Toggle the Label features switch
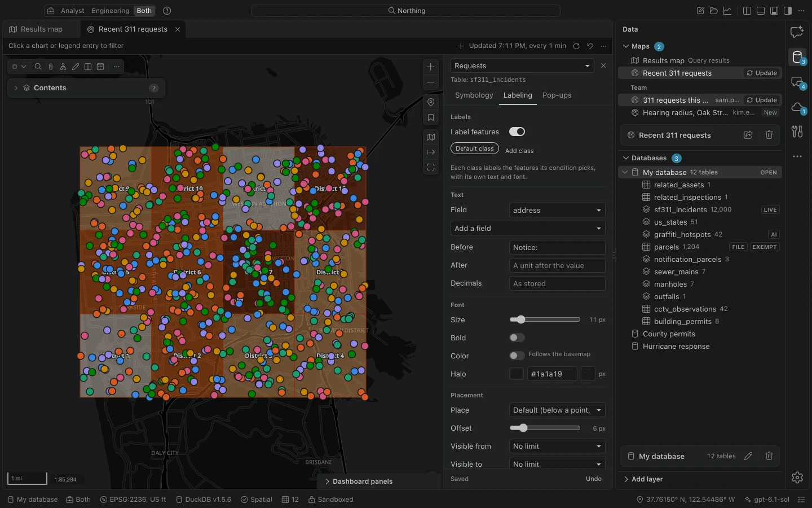The height and width of the screenshot is (508, 812). coord(517,132)
